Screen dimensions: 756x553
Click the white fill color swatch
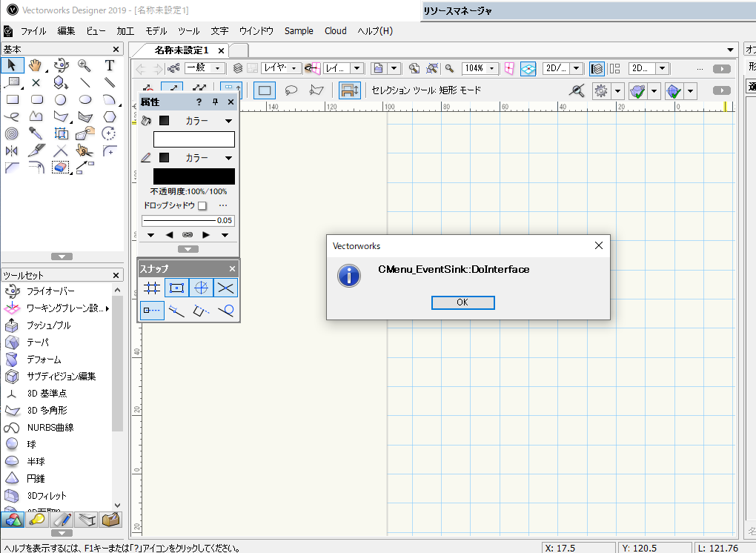(x=194, y=139)
